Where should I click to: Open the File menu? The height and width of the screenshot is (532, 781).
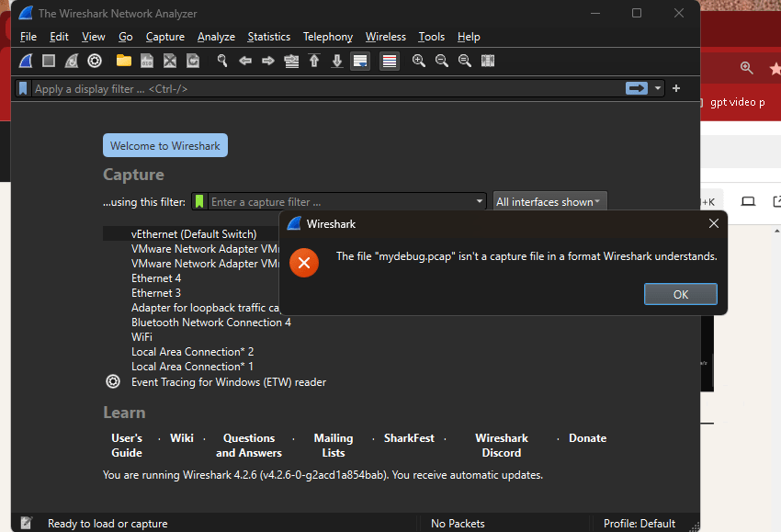[28, 37]
